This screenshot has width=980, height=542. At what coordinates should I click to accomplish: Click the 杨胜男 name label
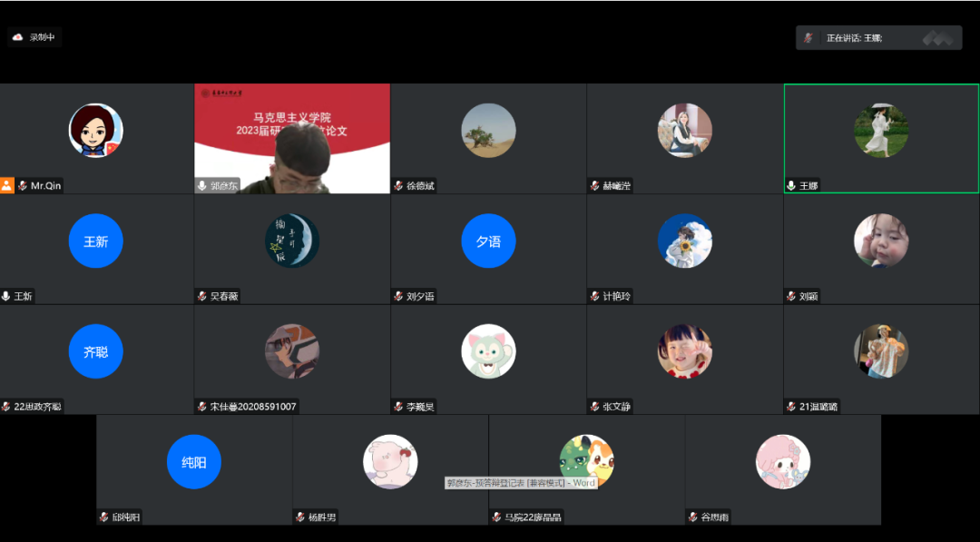click(x=322, y=517)
